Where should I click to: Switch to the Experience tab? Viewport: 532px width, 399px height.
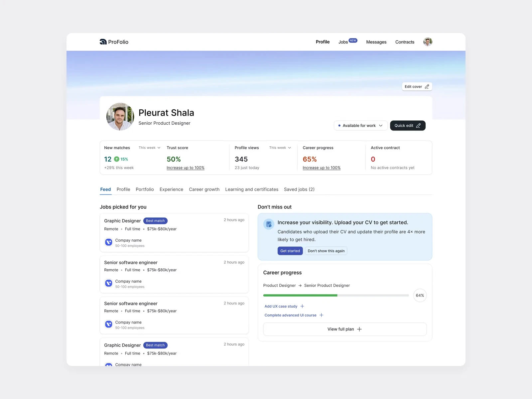pos(171,190)
